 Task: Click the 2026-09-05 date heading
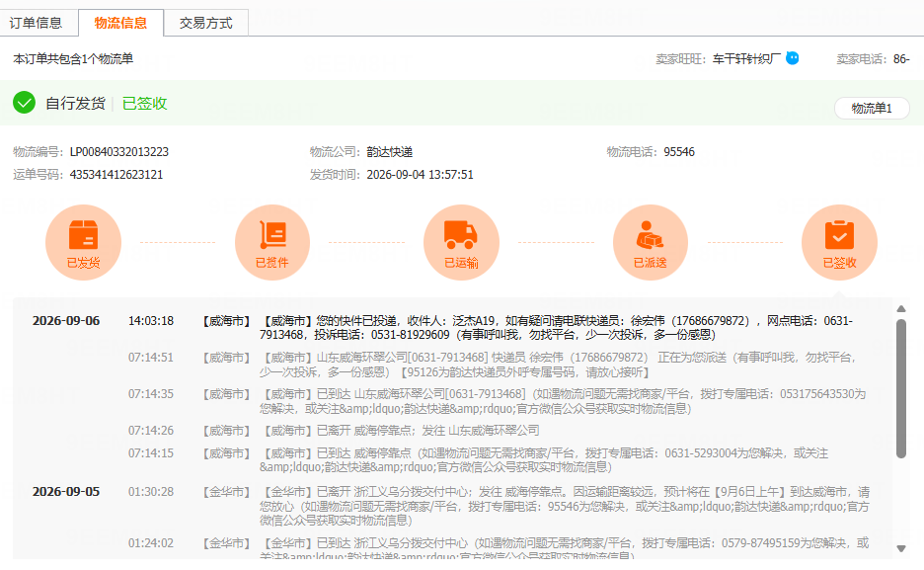[66, 492]
